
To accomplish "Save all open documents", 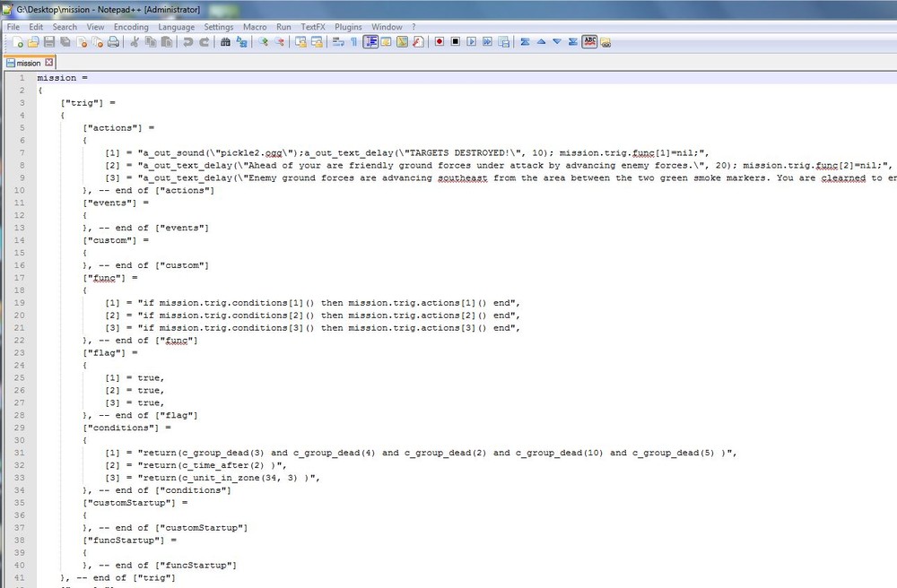I will pyautogui.click(x=65, y=41).
